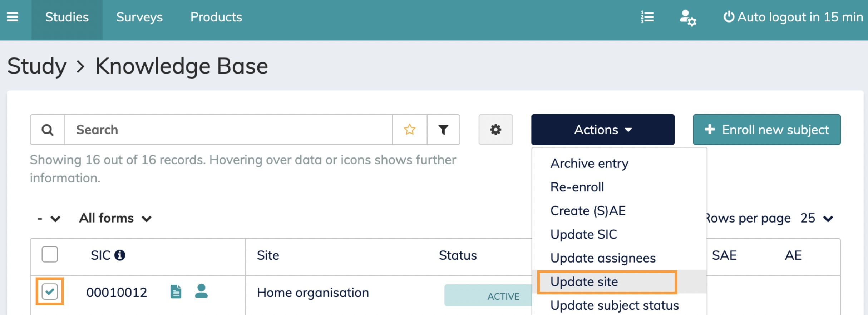
Task: Open the All forms dropdown
Action: tap(115, 218)
